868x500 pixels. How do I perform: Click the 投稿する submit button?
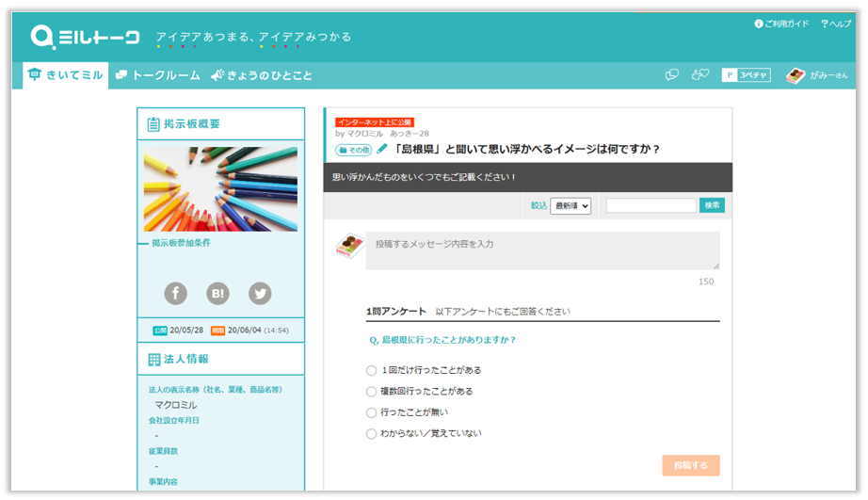[690, 465]
